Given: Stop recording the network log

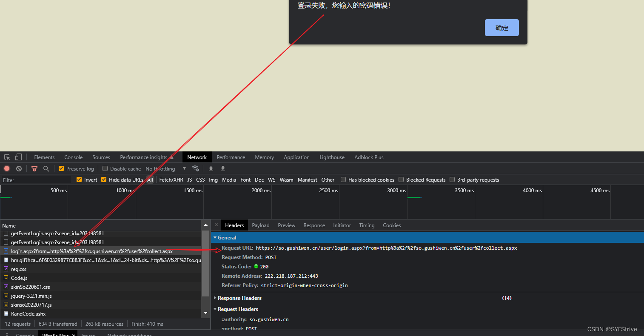Looking at the screenshot, I should click(7, 168).
